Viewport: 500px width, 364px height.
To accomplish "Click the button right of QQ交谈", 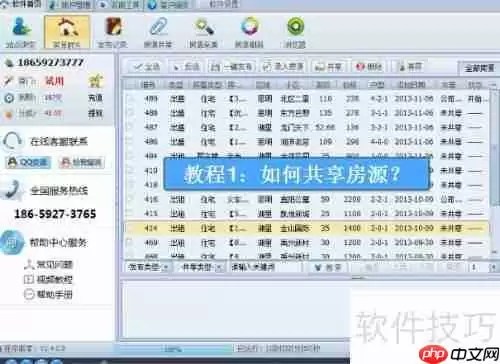I will [x=82, y=162].
